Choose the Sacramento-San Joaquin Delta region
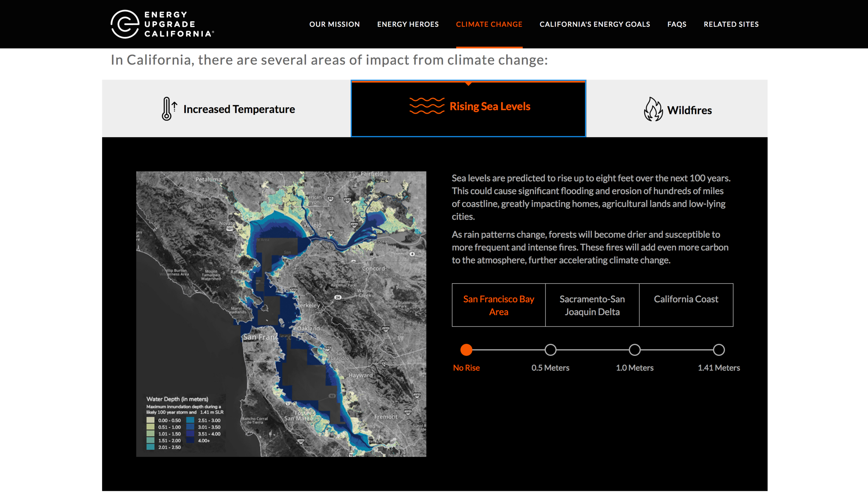Screen dimensions: 868x501 (592, 305)
